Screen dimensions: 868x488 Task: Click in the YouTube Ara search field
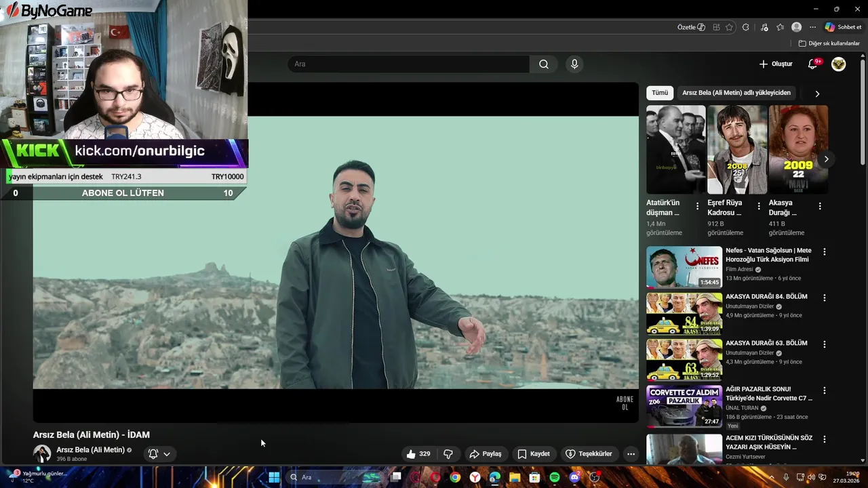click(409, 64)
